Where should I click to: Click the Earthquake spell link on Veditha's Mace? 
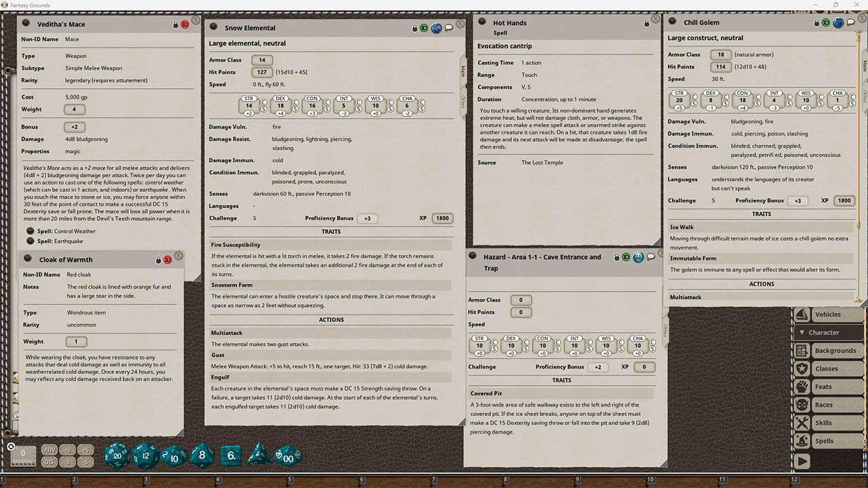[x=62, y=240]
